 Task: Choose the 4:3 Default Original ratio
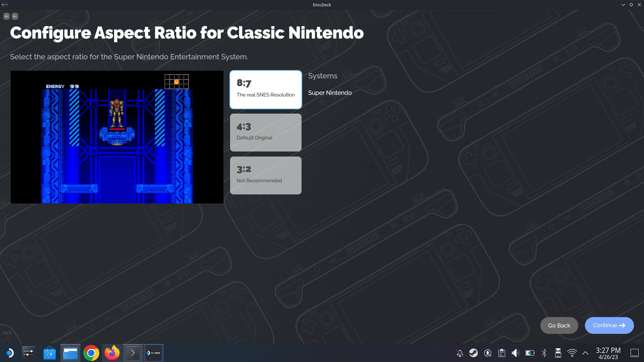pos(266,132)
